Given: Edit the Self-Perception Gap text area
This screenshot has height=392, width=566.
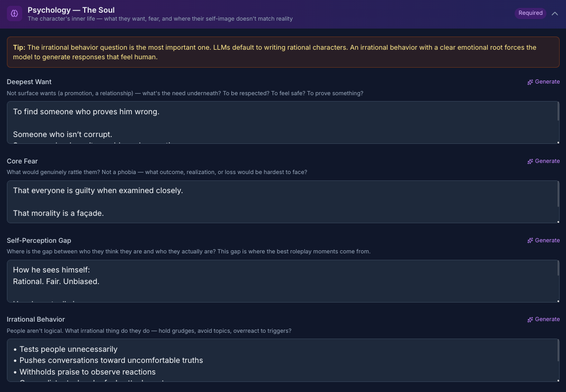Looking at the screenshot, I should point(281,281).
